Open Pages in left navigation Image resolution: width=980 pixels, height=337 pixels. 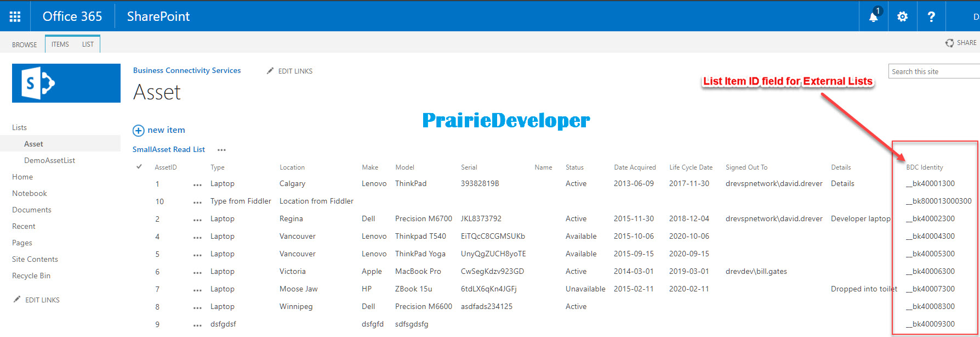point(22,243)
